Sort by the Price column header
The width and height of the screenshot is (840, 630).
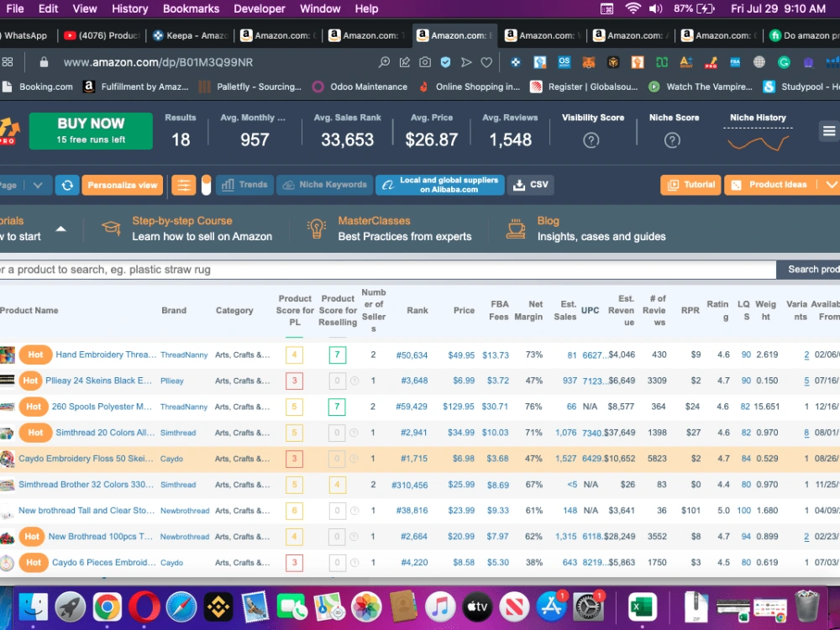[x=464, y=310]
